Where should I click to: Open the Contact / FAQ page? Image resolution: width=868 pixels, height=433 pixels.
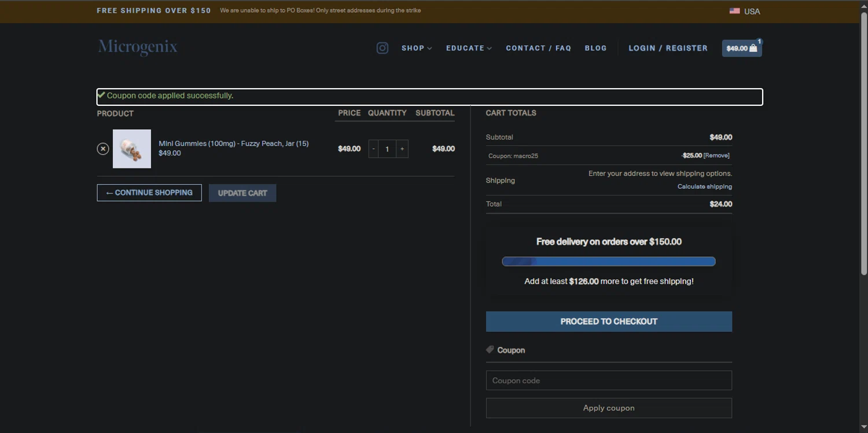point(538,48)
